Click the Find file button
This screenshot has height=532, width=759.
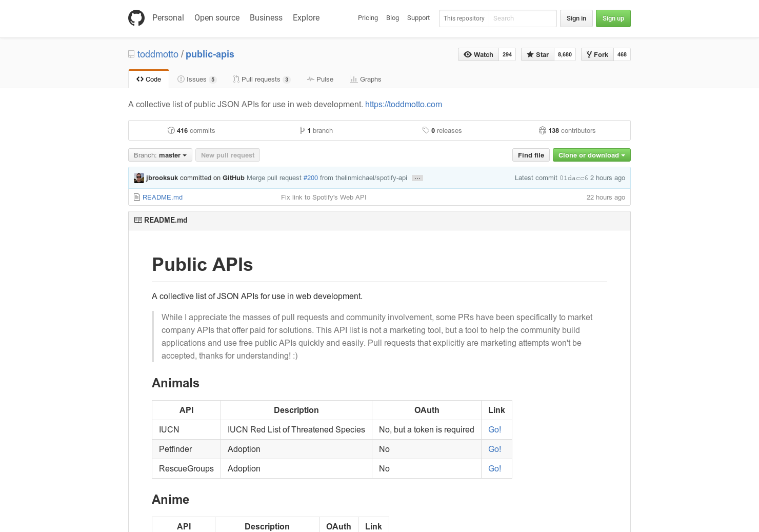(x=531, y=155)
